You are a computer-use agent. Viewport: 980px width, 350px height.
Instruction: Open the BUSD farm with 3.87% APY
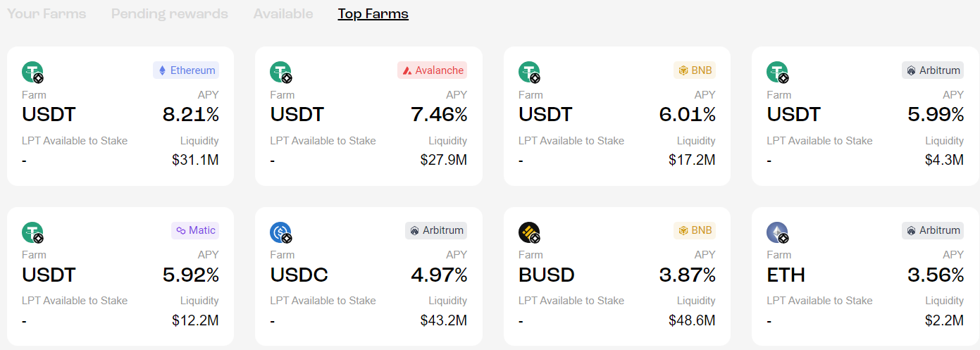click(x=617, y=276)
